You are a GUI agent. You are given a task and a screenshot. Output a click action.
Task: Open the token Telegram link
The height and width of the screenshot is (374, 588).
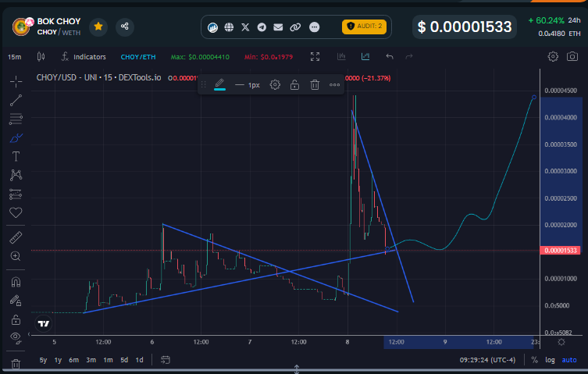pyautogui.click(x=262, y=27)
